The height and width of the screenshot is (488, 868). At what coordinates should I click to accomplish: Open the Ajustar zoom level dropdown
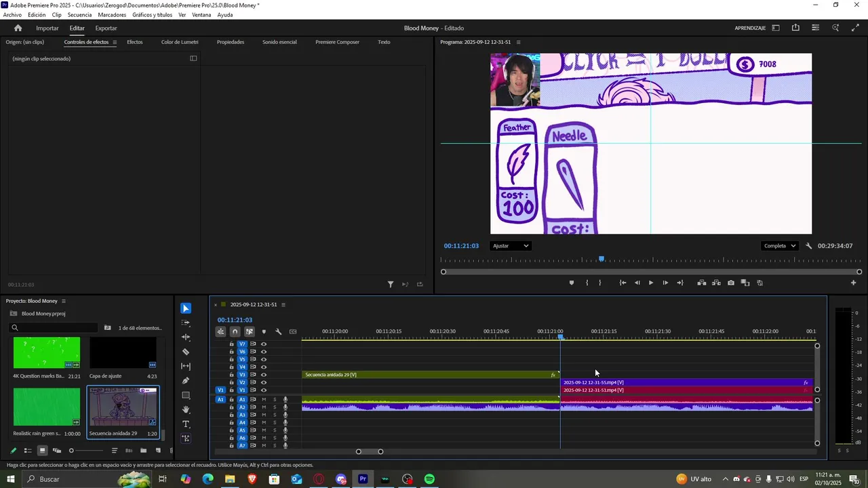click(510, 246)
